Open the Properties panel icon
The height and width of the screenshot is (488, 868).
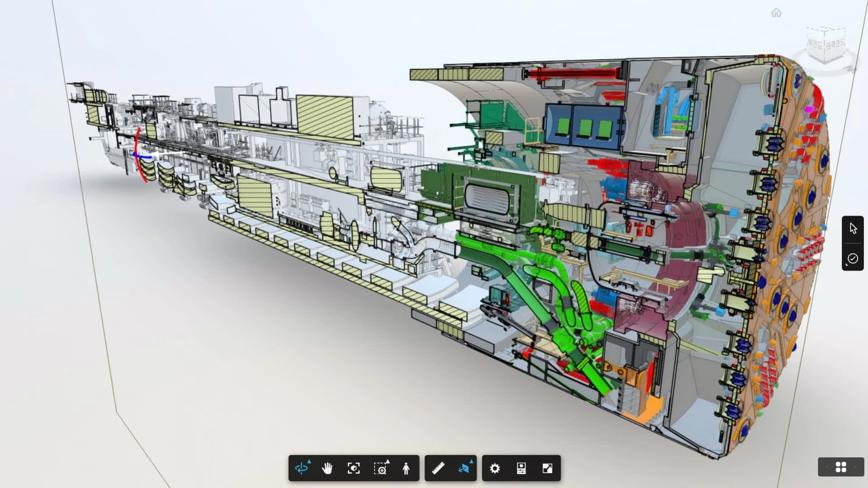click(x=521, y=469)
